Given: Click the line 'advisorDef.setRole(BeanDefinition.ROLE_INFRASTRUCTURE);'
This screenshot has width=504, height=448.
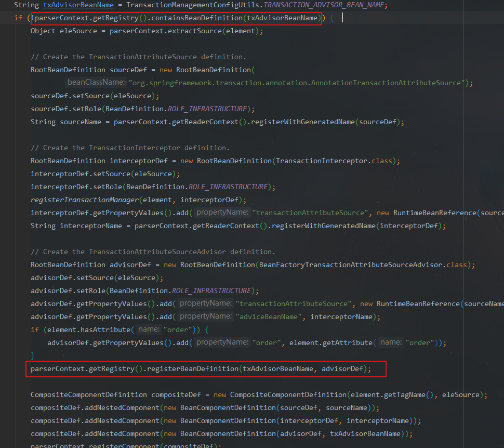Looking at the screenshot, I should (144, 291).
